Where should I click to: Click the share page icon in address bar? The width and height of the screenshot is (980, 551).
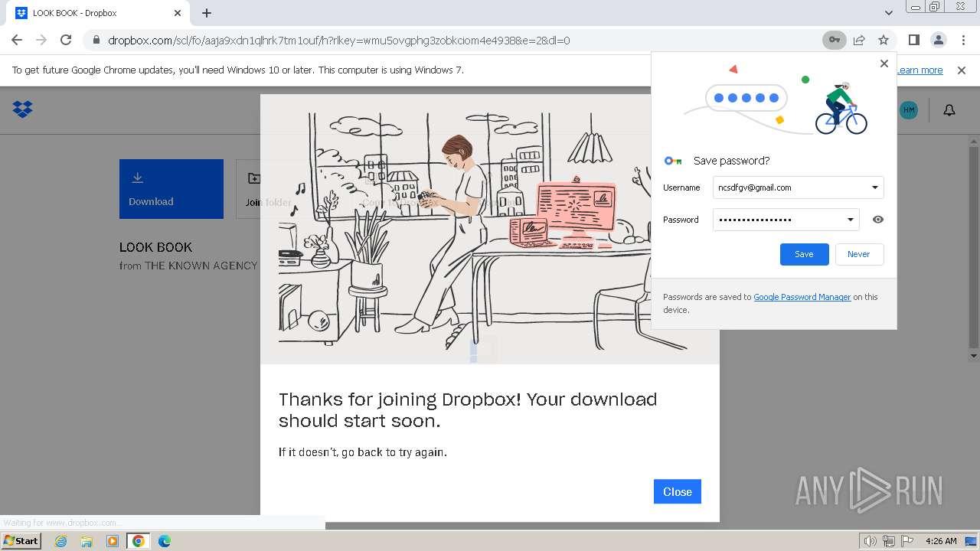(x=859, y=40)
